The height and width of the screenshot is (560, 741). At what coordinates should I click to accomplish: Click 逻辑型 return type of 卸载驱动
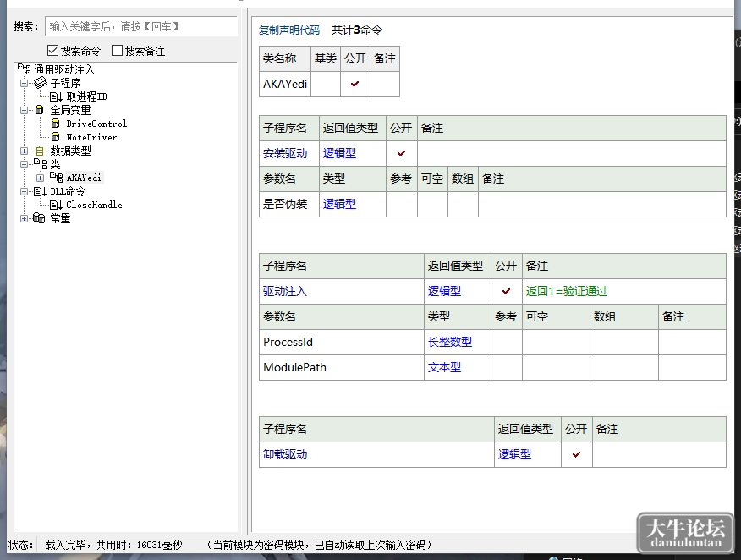click(514, 454)
